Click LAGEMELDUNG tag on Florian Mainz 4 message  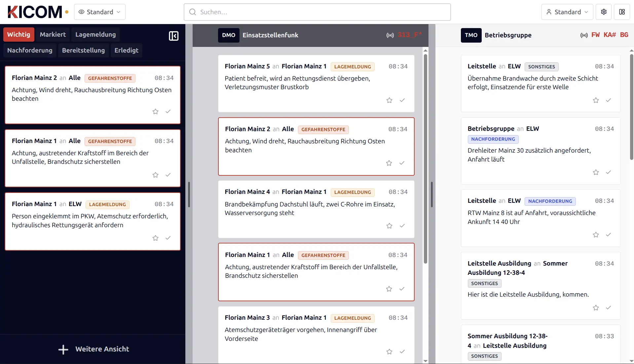(x=353, y=192)
